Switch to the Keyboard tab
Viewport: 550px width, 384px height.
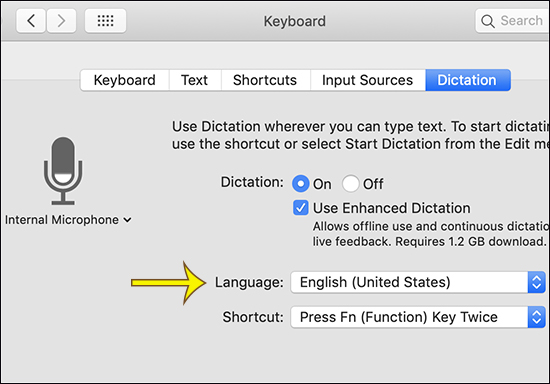(x=125, y=80)
